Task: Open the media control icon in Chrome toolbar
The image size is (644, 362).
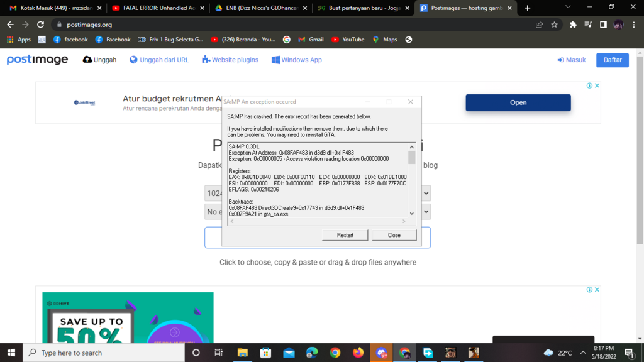Action: pyautogui.click(x=588, y=25)
